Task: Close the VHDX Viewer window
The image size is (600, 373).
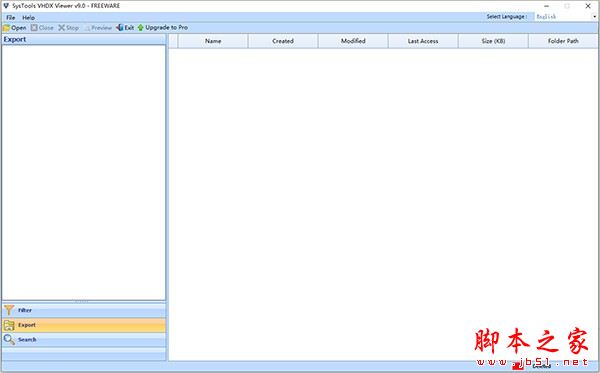Action: [x=588, y=6]
